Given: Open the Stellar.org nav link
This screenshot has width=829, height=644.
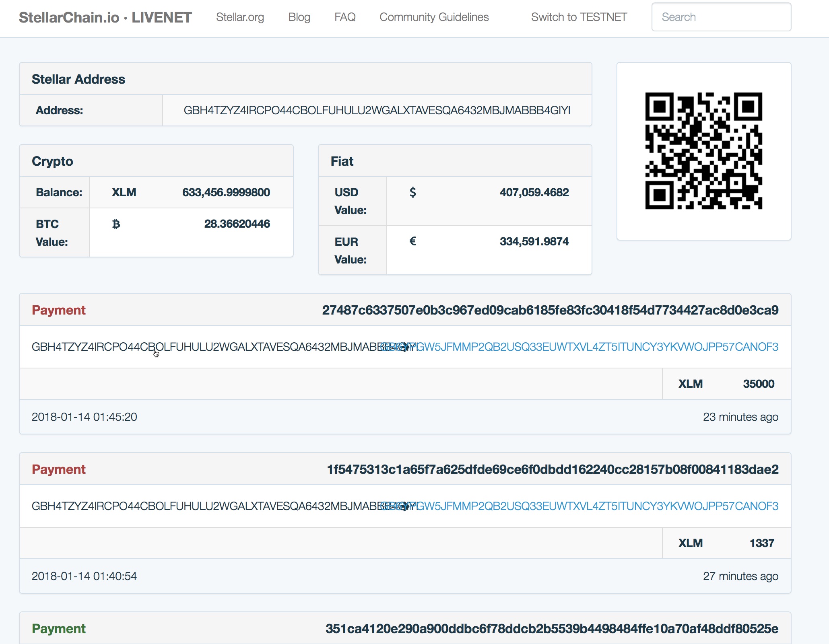Looking at the screenshot, I should [240, 17].
